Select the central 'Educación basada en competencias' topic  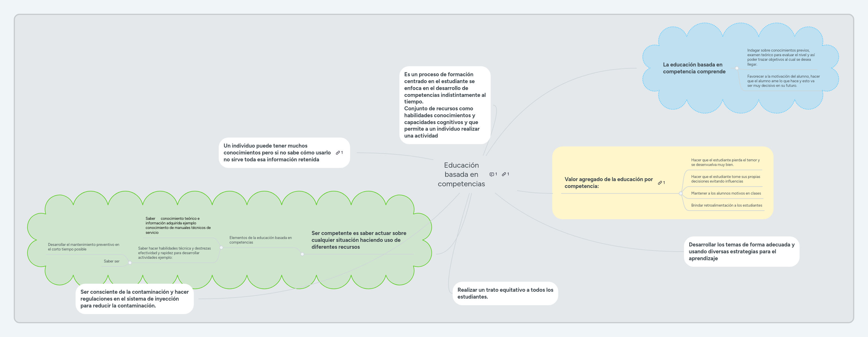462,175
